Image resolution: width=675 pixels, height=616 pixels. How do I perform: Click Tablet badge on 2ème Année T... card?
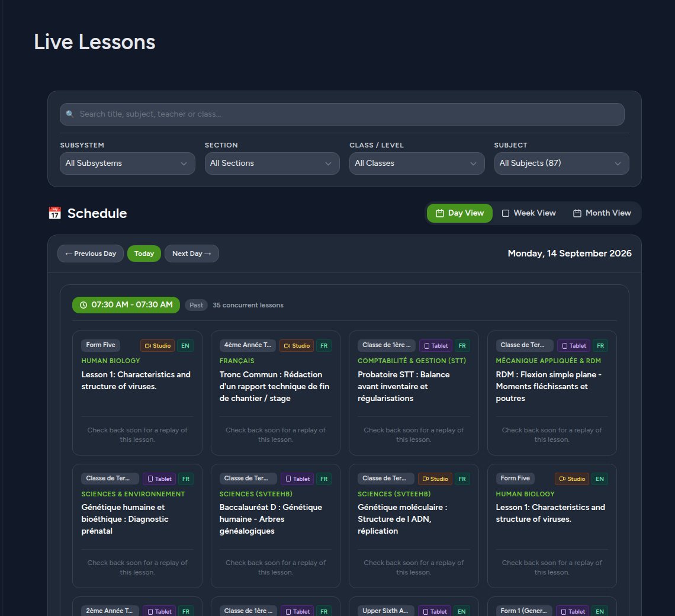click(x=159, y=611)
